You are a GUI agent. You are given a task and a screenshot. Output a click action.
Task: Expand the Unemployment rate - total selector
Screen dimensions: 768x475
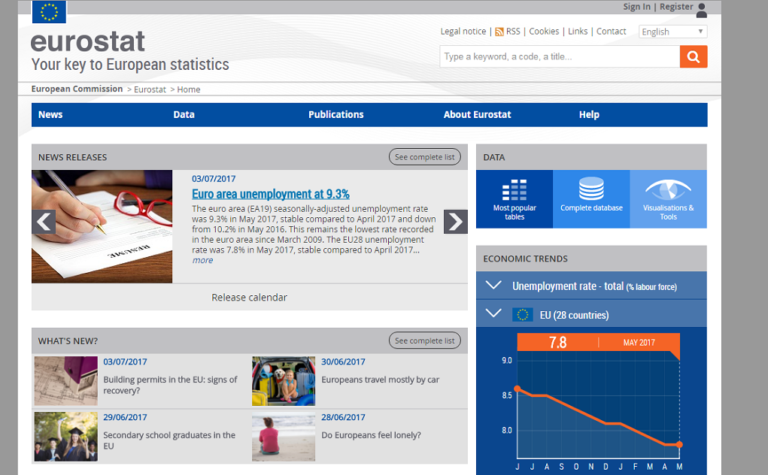point(591,286)
